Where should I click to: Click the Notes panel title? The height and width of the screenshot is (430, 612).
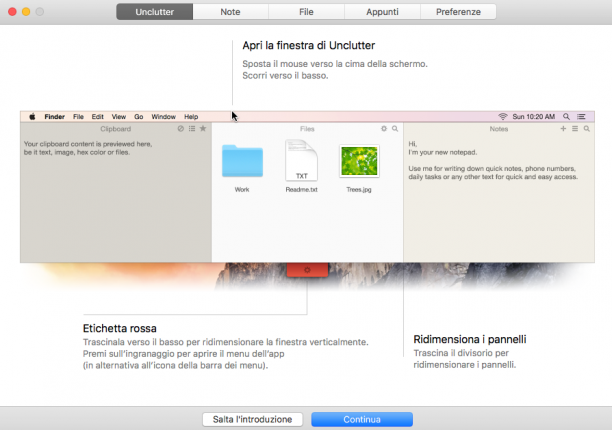pyautogui.click(x=499, y=129)
